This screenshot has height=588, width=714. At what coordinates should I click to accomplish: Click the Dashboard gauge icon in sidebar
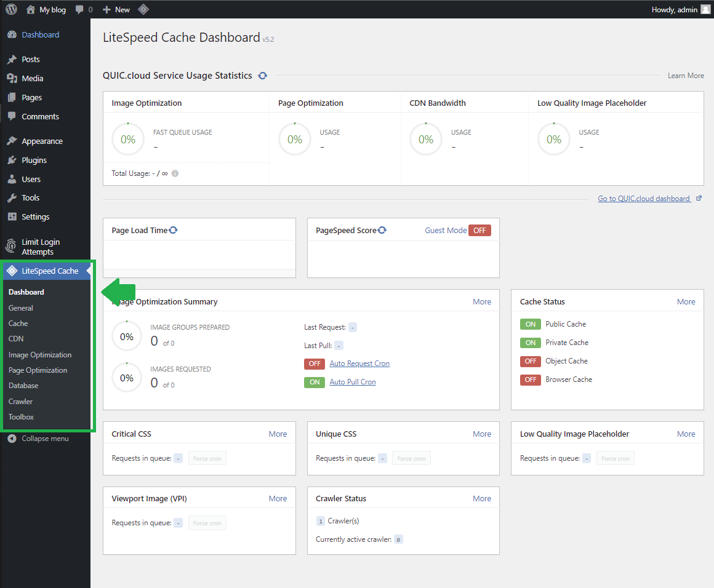[x=12, y=34]
